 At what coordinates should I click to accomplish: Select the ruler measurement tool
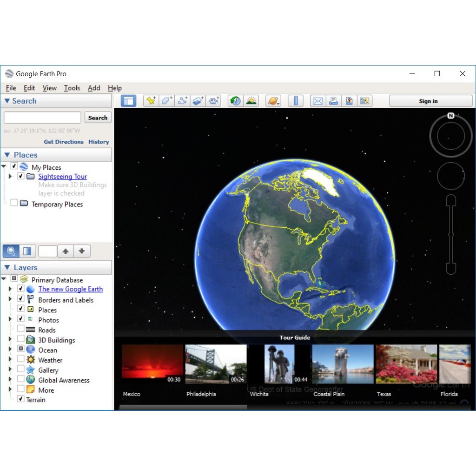(296, 101)
